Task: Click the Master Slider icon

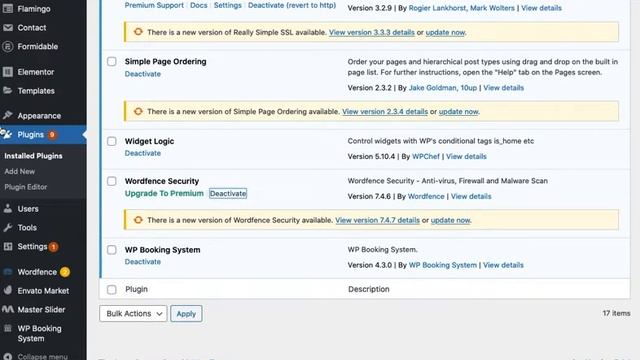Action: click(8, 309)
